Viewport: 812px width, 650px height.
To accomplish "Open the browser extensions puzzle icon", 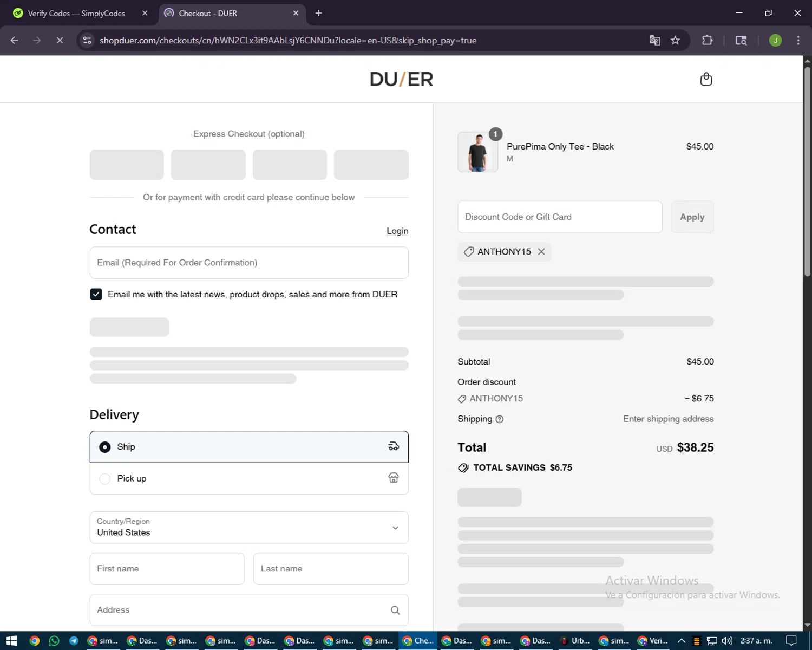I will coord(707,40).
